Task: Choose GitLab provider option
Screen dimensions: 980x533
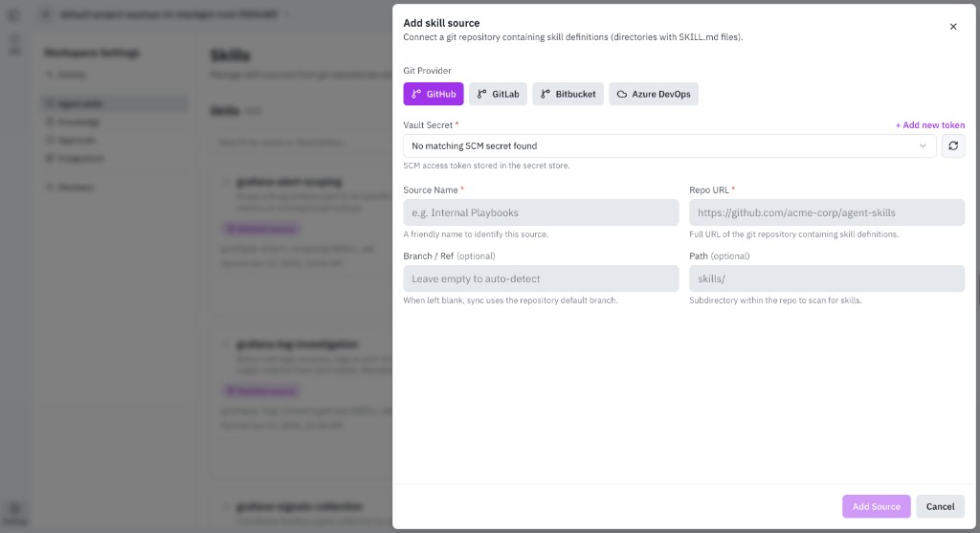Action: [x=498, y=94]
